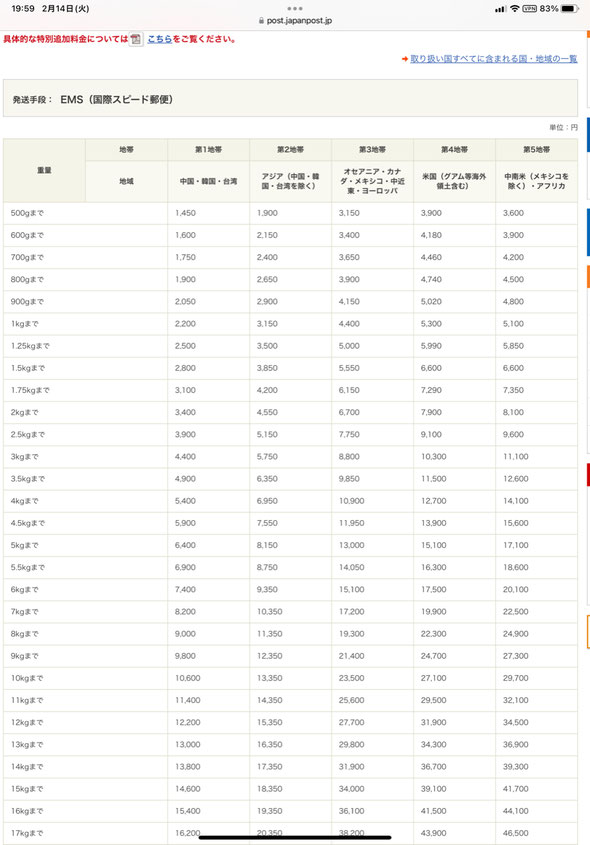Click the 500gまで weight row label
The height and width of the screenshot is (845, 590).
[x=27, y=213]
